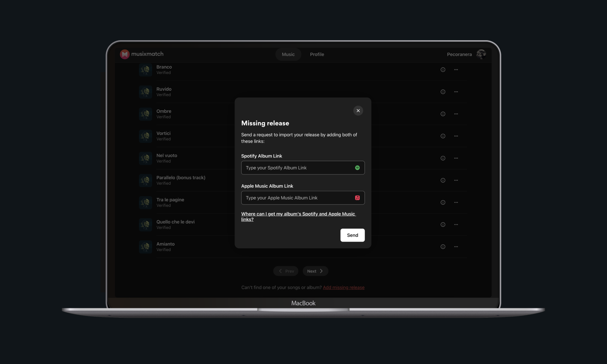Open more options for Parallelo (bonus track)
Image resolution: width=607 pixels, height=364 pixels.
pyautogui.click(x=456, y=180)
